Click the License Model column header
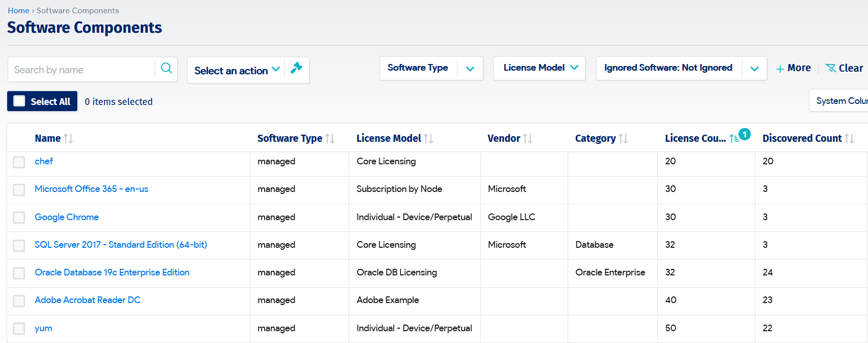 (388, 138)
